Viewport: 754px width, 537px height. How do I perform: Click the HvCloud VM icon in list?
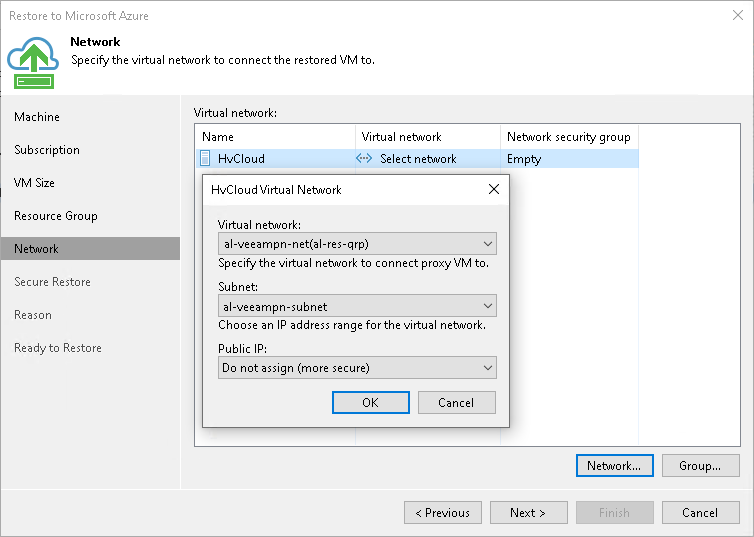tap(206, 158)
